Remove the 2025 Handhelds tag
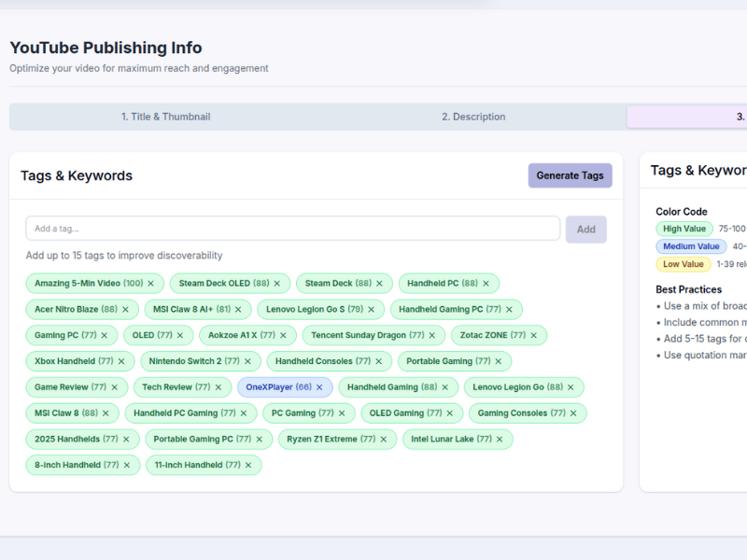 [126, 439]
